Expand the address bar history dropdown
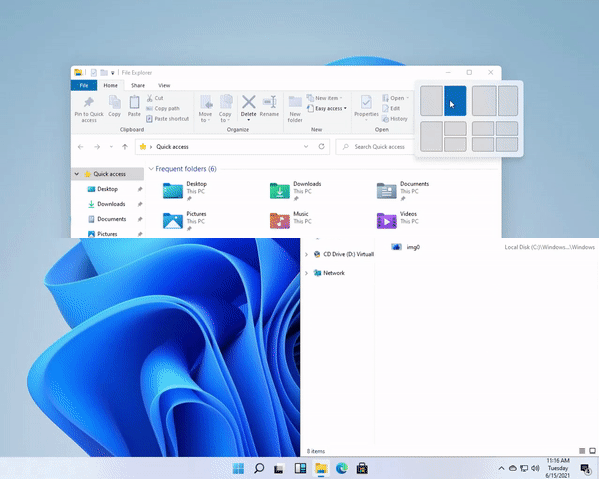 [306, 147]
